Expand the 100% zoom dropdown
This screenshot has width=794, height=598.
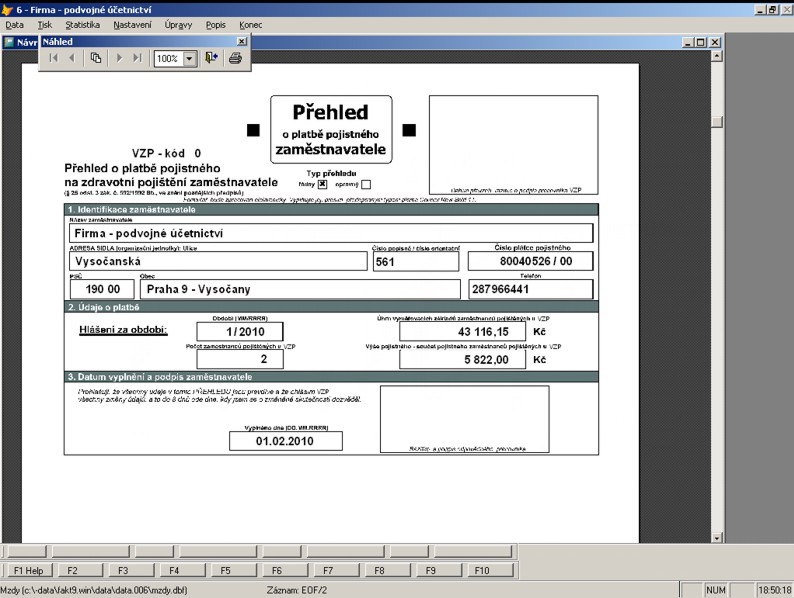coord(191,59)
